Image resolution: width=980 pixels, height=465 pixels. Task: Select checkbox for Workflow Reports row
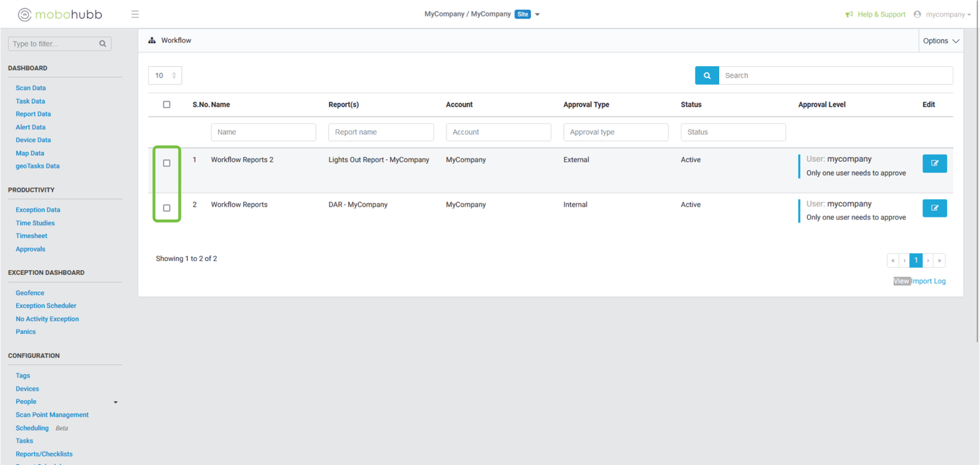coord(167,208)
